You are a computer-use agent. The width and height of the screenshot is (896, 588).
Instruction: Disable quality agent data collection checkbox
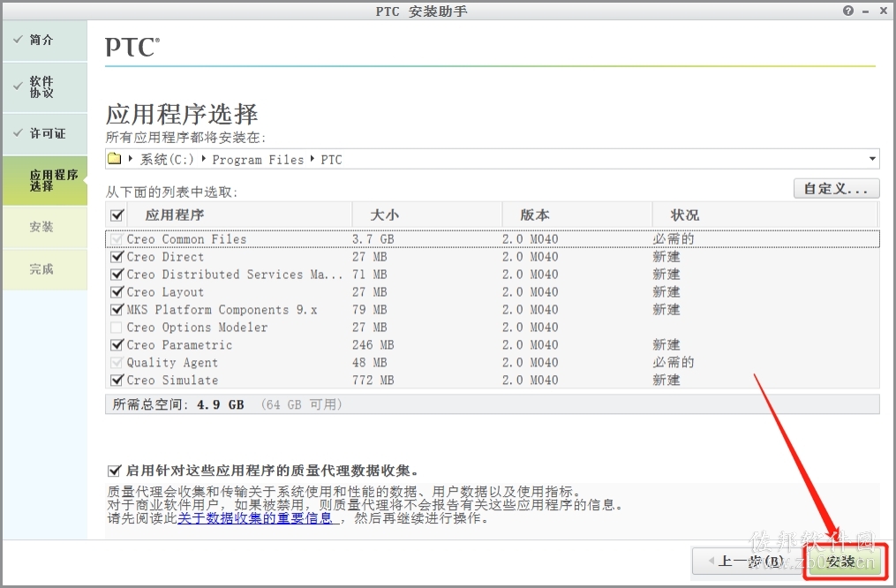point(114,471)
